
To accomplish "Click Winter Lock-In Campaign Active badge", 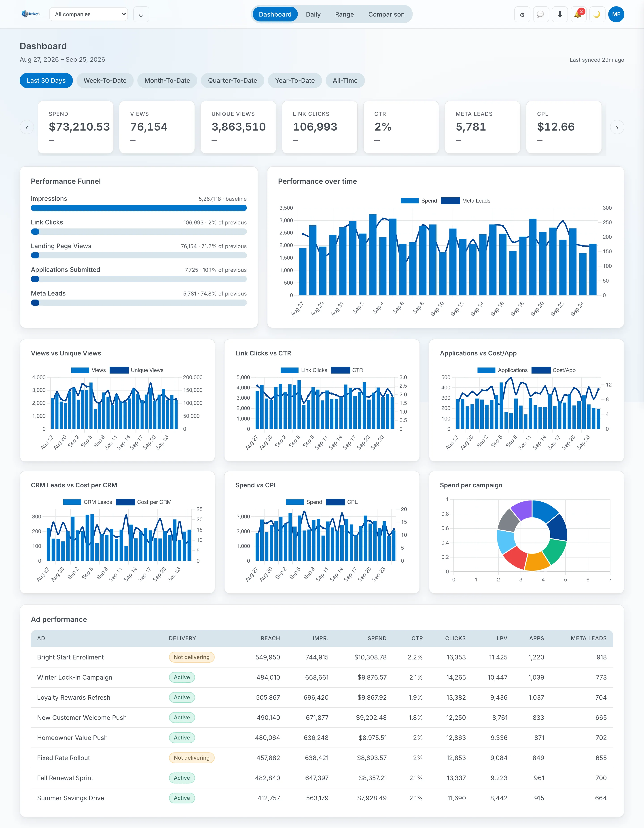I will click(182, 677).
